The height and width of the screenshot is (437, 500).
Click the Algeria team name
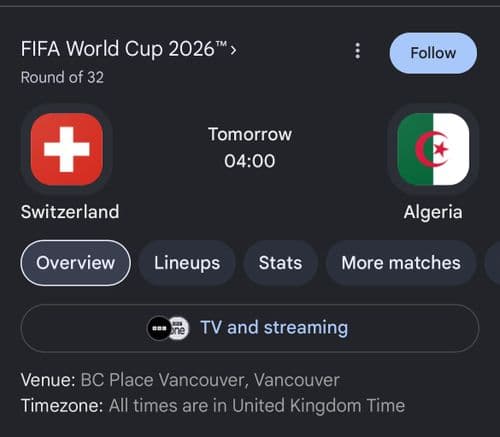[433, 212]
